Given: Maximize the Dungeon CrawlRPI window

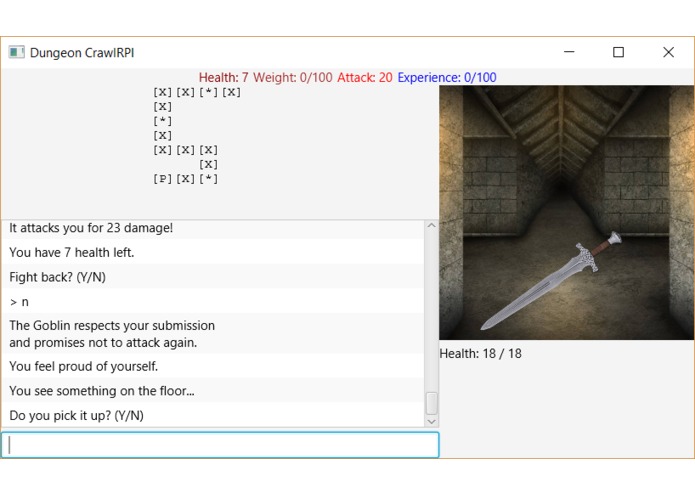Looking at the screenshot, I should click(x=618, y=52).
